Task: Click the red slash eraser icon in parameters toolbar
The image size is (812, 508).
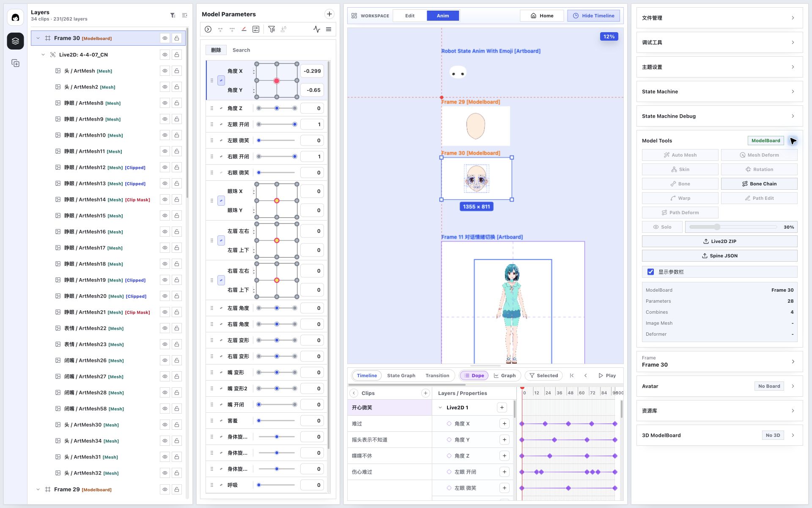Action: [244, 29]
